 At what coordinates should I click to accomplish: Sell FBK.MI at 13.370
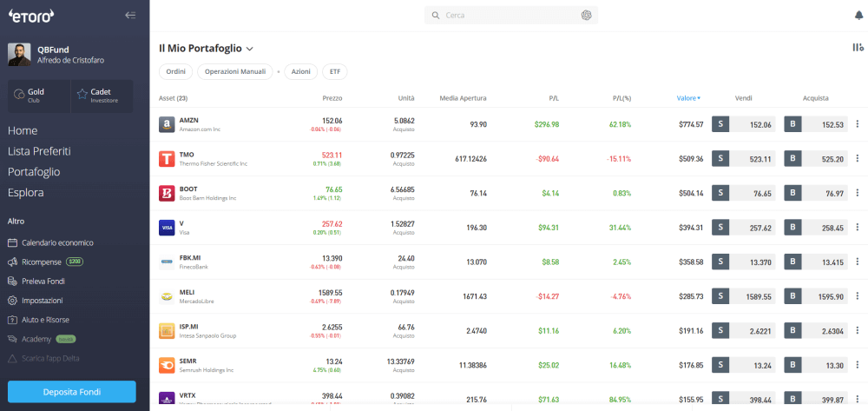pyautogui.click(x=744, y=262)
